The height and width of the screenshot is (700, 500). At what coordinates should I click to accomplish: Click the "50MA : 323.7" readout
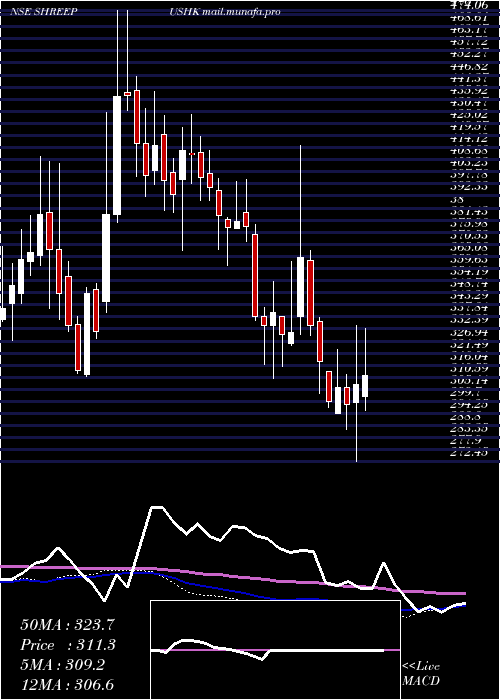[x=65, y=625]
